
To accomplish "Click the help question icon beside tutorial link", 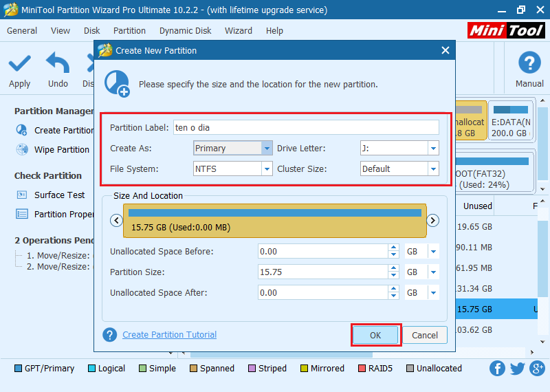I will [x=110, y=334].
